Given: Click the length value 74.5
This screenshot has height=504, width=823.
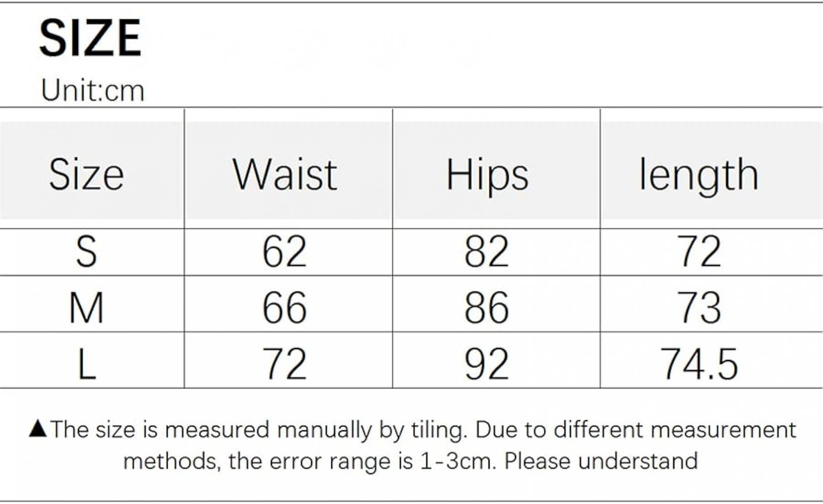Looking at the screenshot, I should [699, 364].
